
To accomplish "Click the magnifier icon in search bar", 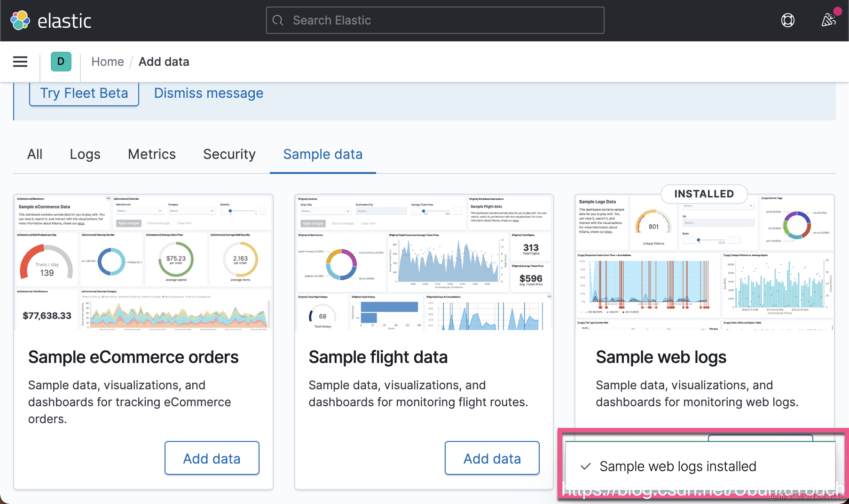I will click(278, 20).
